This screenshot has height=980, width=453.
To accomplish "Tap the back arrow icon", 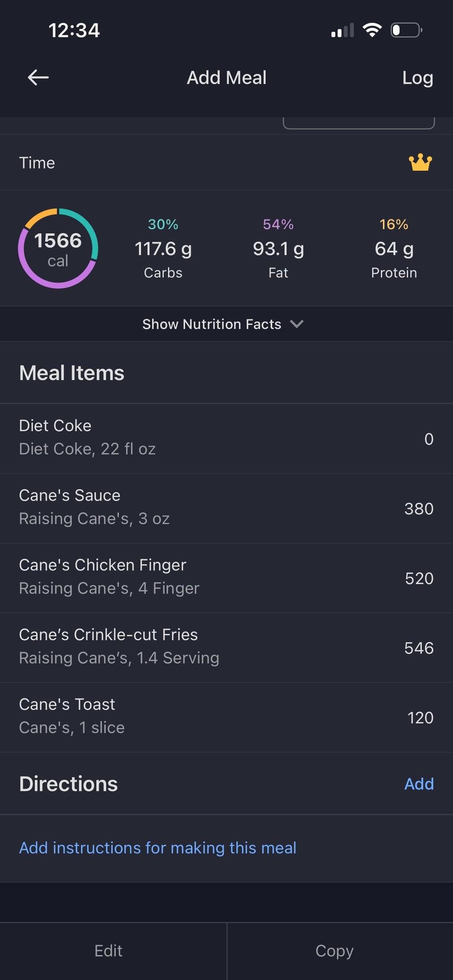I will pos(38,78).
